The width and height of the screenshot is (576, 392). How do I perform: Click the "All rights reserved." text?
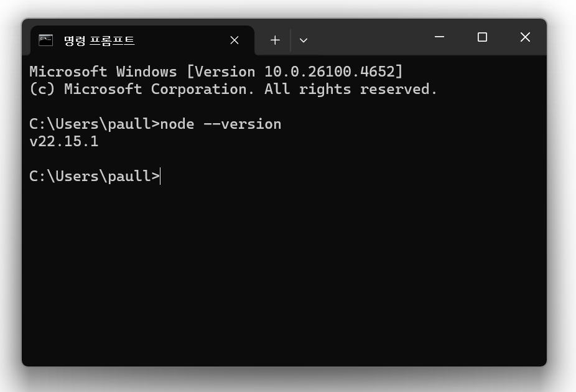tap(351, 90)
